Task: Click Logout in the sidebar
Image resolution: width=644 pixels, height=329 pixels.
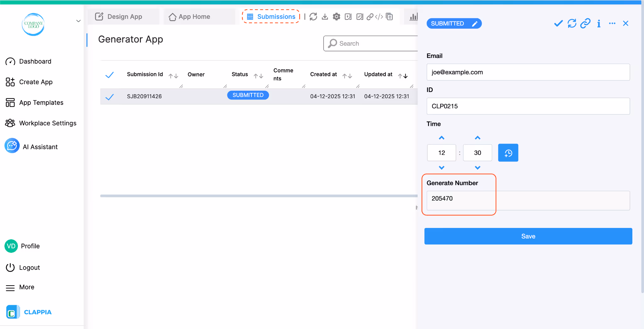Action: pos(23,268)
